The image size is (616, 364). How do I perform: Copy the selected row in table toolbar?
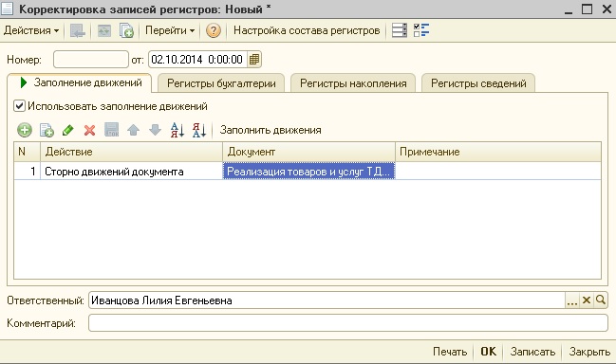pyautogui.click(x=47, y=130)
